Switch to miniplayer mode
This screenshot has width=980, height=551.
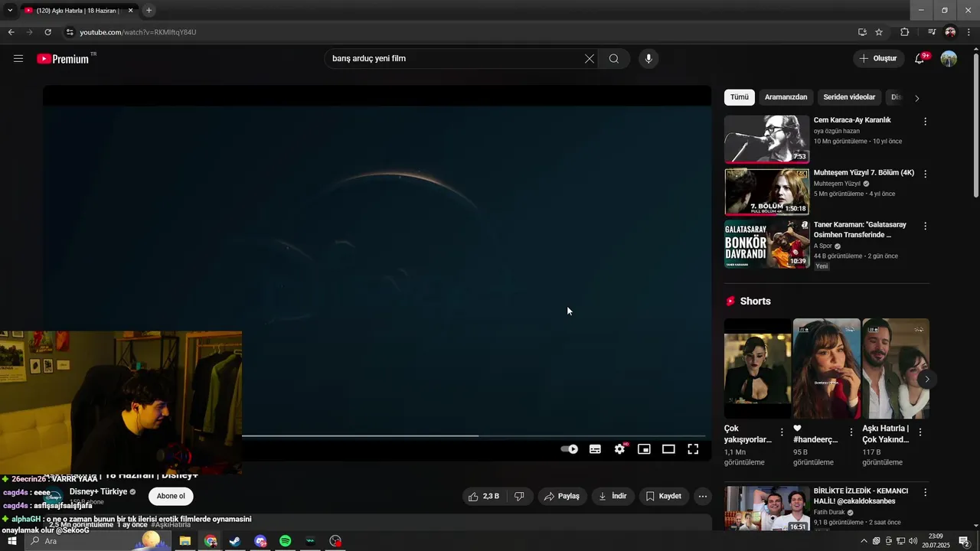tap(645, 449)
